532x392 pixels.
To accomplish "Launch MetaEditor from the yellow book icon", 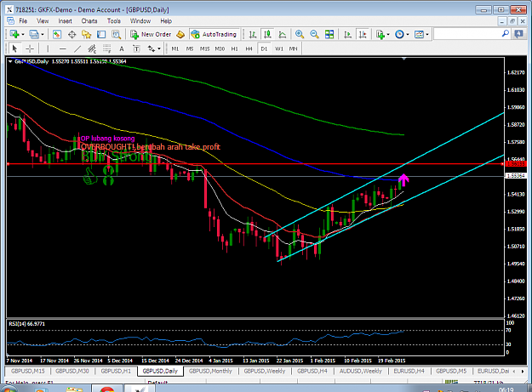I will pyautogui.click(x=180, y=34).
